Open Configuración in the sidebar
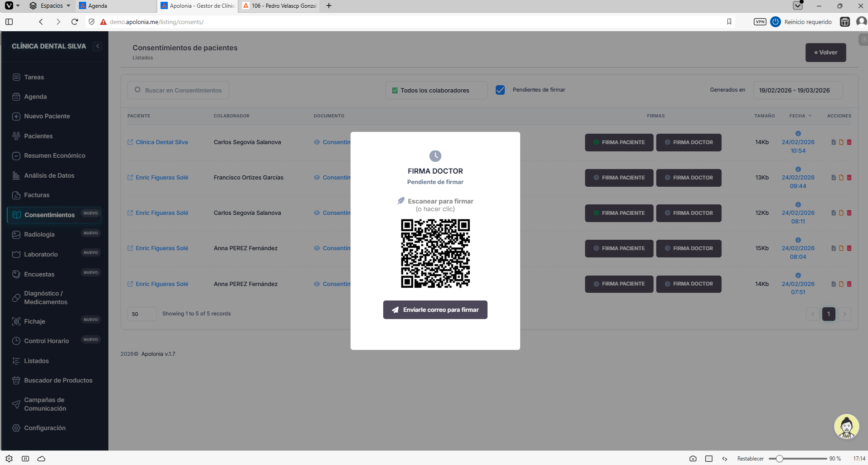 click(45, 428)
